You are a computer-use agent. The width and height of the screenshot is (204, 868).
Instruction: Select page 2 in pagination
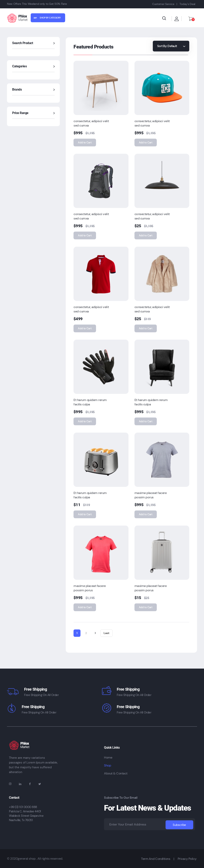pyautogui.click(x=86, y=633)
